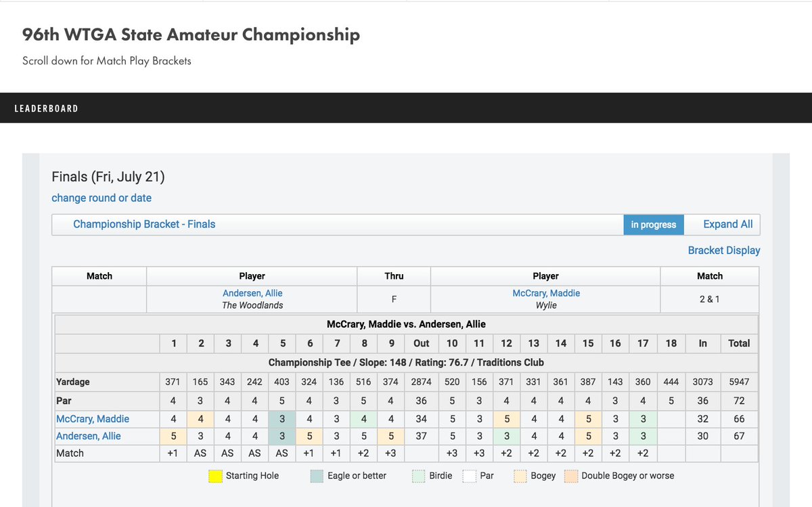Viewport: 812px width, 507px height.
Task: Click the 2 & 1 match result cell
Action: (710, 299)
